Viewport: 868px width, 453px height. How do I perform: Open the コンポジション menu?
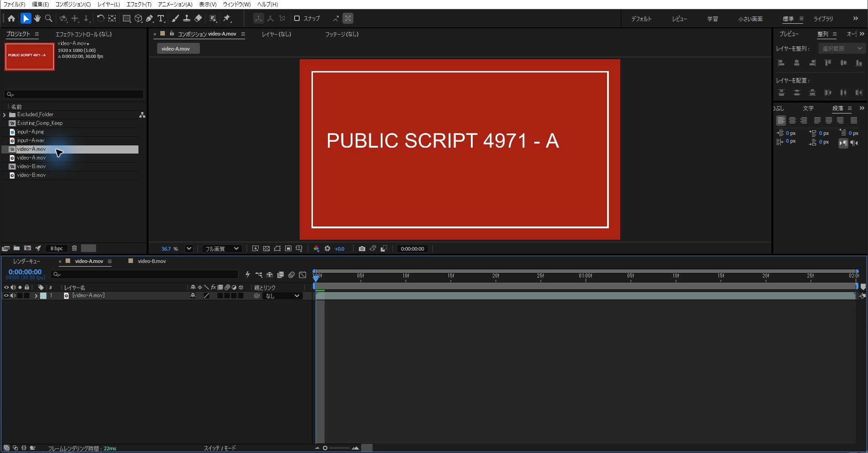click(x=73, y=4)
